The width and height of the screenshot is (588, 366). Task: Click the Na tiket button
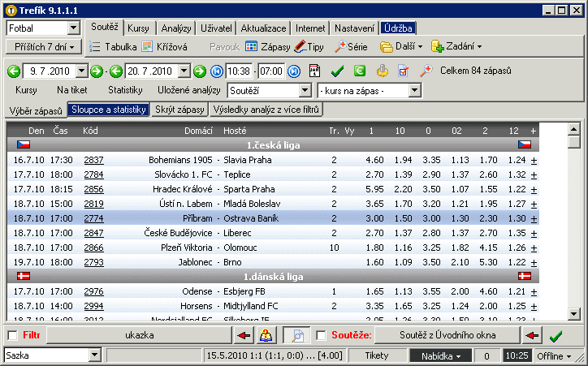point(72,90)
